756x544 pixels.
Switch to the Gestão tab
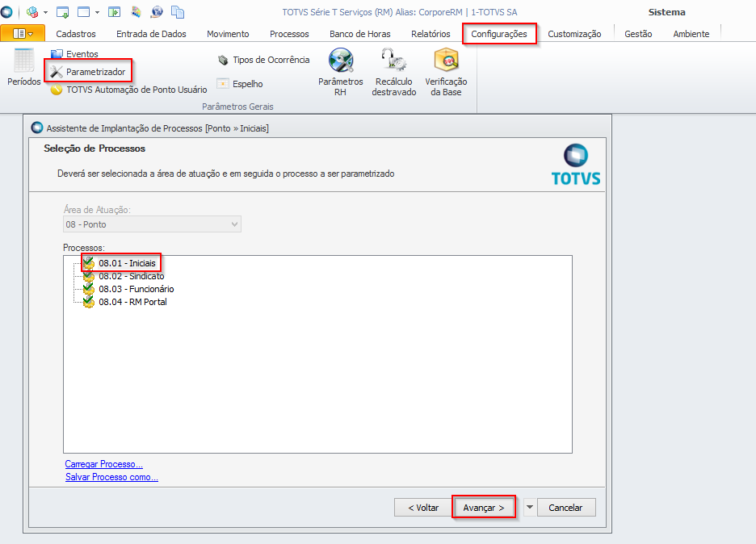click(x=638, y=34)
